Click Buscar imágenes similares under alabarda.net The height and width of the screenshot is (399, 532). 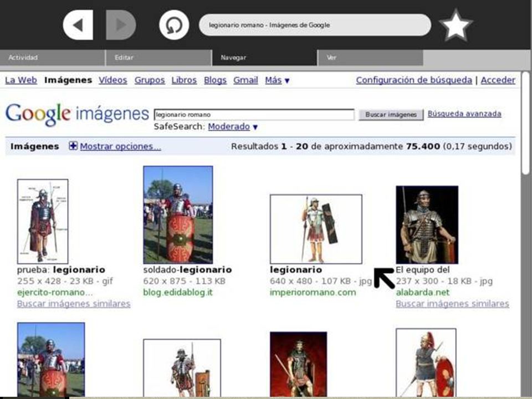click(x=452, y=304)
